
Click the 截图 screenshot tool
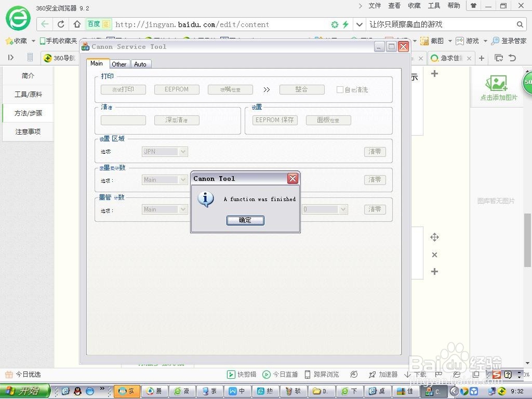coord(432,41)
